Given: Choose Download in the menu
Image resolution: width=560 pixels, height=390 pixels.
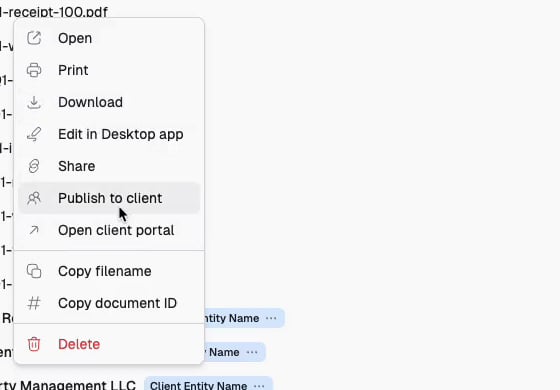Looking at the screenshot, I should click(109, 102).
